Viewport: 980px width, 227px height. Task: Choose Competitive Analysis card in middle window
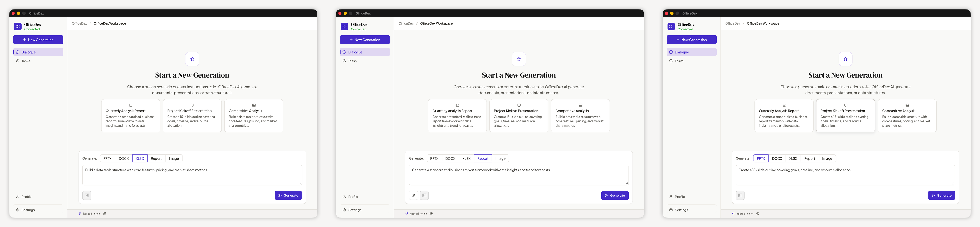[x=581, y=116]
